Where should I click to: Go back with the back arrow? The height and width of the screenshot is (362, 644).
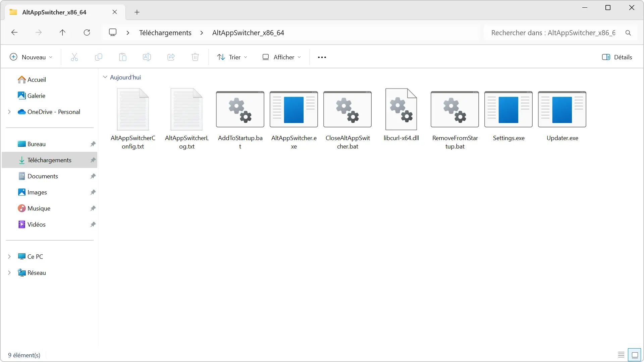click(x=14, y=33)
